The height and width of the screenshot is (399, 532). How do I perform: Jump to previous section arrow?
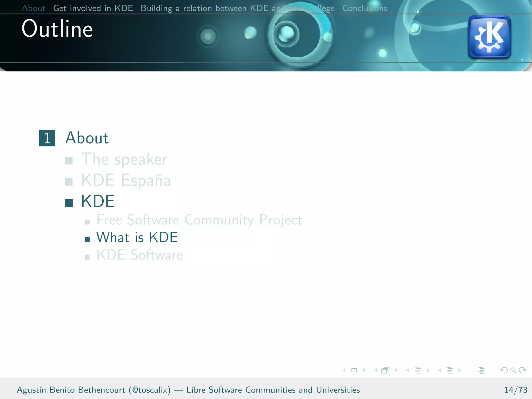point(440,370)
